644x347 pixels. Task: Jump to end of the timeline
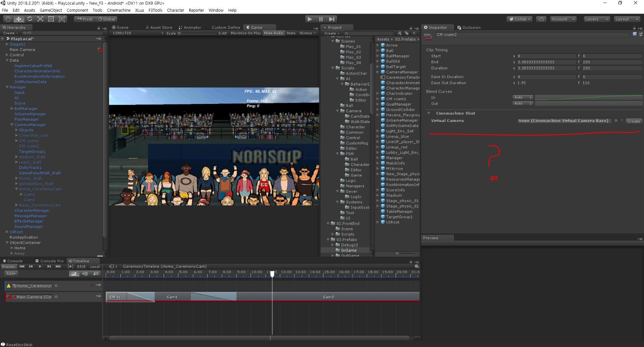pyautogui.click(x=58, y=267)
